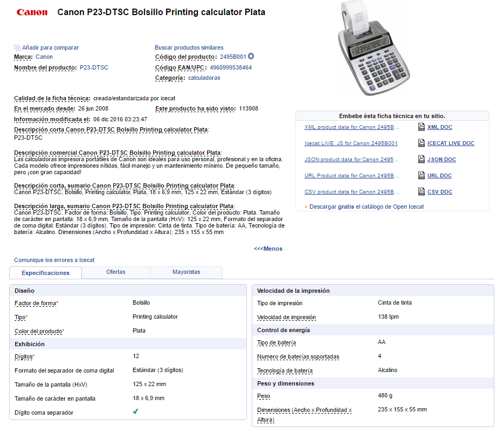Click the EAN code 4960999538464 link

pyautogui.click(x=231, y=67)
